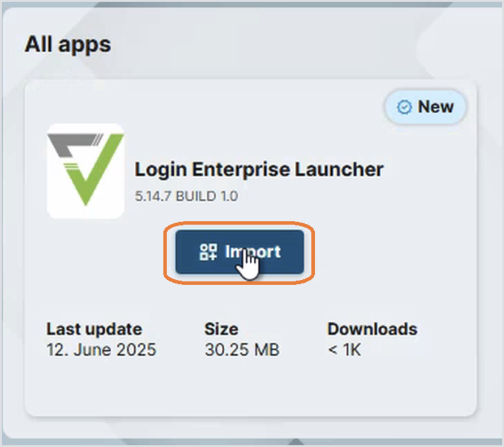Viewport: 504px width, 447px height.
Task: Select the "New" badge text
Action: 435,107
